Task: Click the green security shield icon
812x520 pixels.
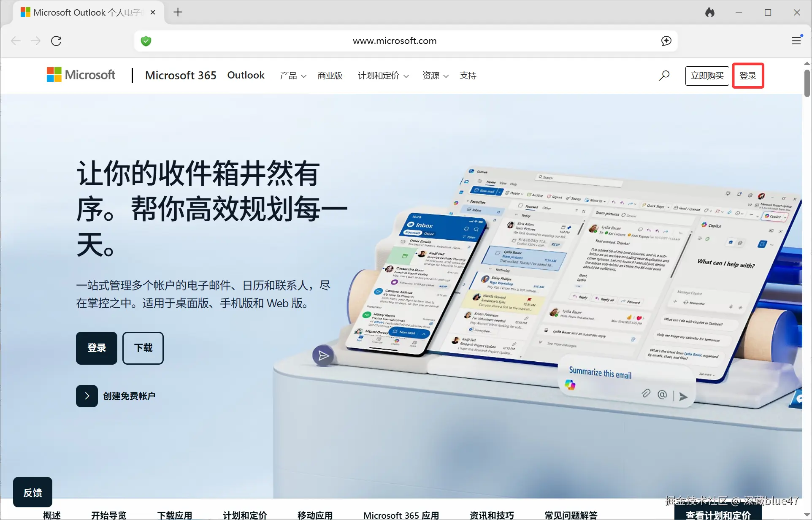Action: [x=146, y=41]
